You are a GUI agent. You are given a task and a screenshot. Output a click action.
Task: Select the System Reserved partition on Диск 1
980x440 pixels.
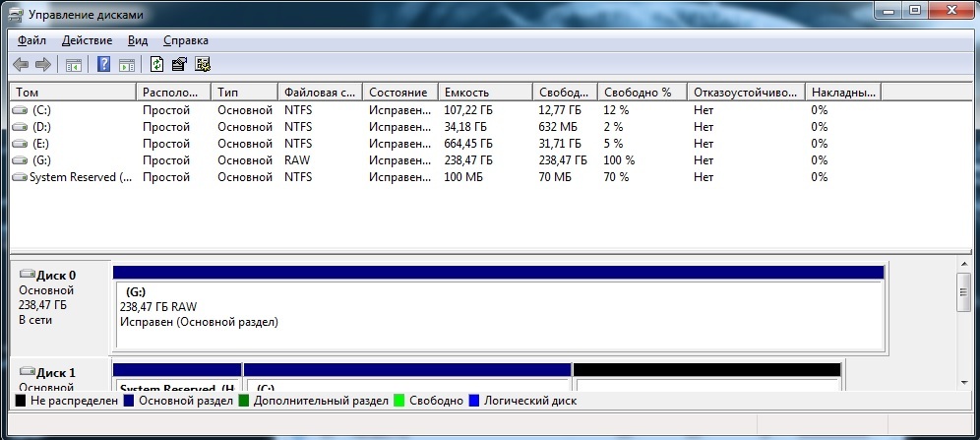click(177, 377)
